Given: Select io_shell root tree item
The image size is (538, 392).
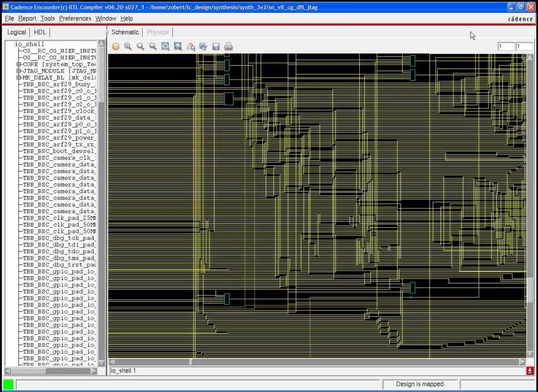Looking at the screenshot, I should 30,44.
